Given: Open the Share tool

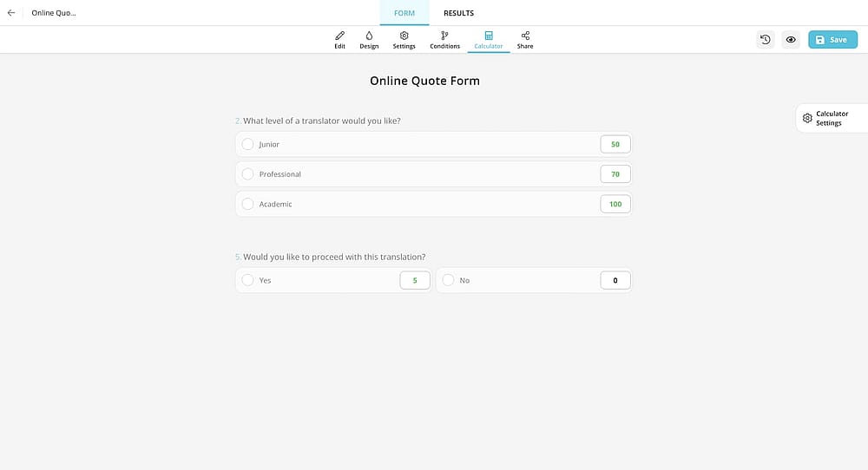Looking at the screenshot, I should coord(525,40).
